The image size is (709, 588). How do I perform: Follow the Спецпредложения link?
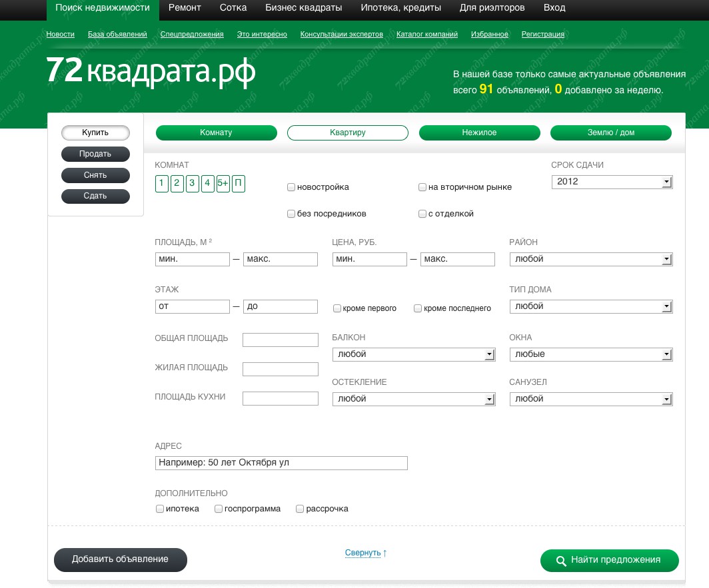pyautogui.click(x=192, y=35)
